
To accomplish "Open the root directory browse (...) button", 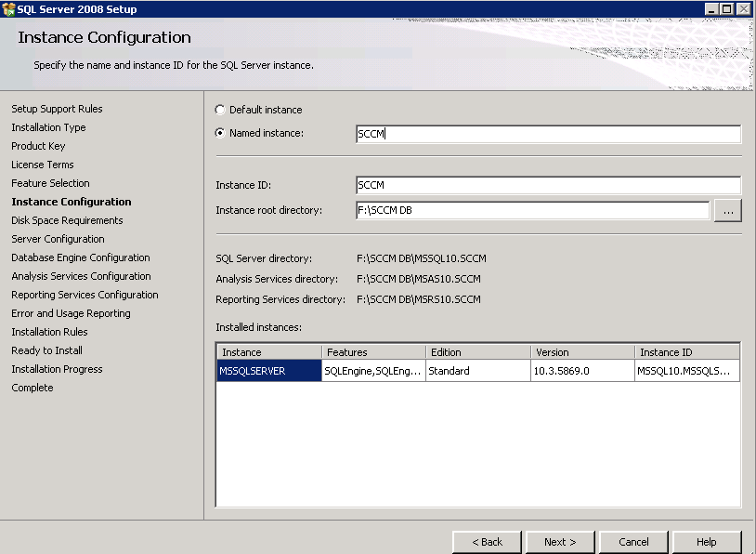I will (x=727, y=211).
